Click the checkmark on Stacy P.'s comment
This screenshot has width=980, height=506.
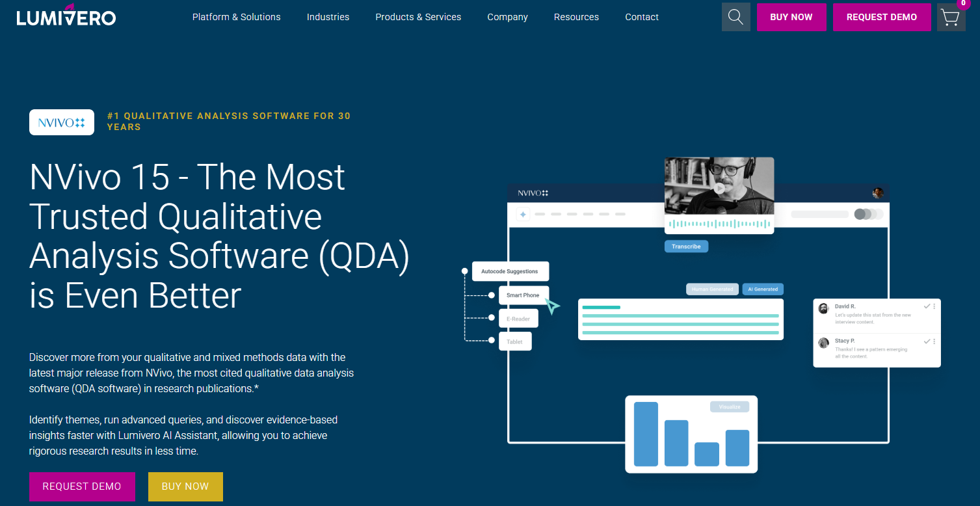pos(927,341)
